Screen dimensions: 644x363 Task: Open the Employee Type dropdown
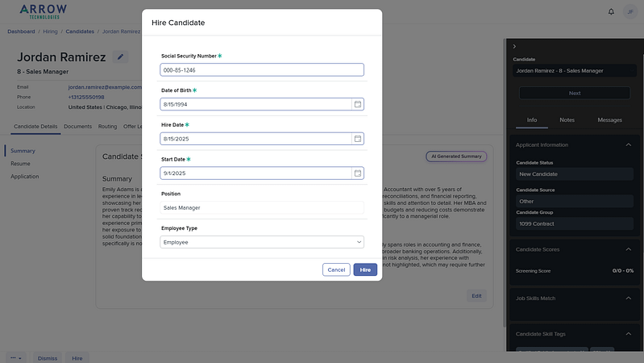262,242
